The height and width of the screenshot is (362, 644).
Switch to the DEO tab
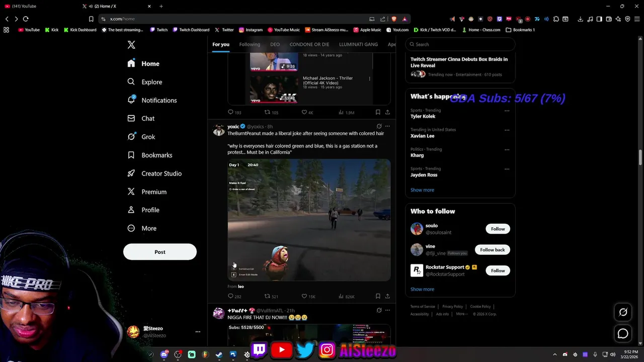[x=275, y=44]
